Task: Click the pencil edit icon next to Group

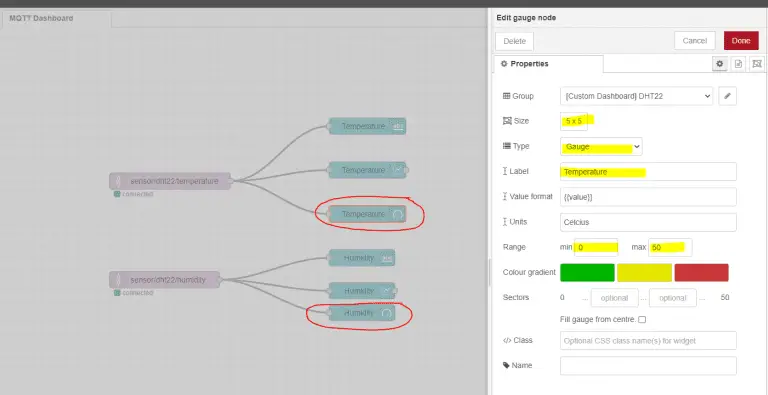Action: (727, 96)
